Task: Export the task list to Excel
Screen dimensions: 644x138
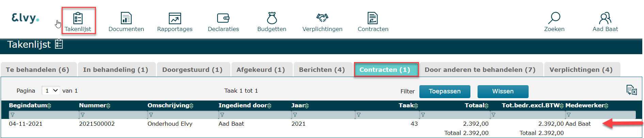Action: tap(631, 90)
